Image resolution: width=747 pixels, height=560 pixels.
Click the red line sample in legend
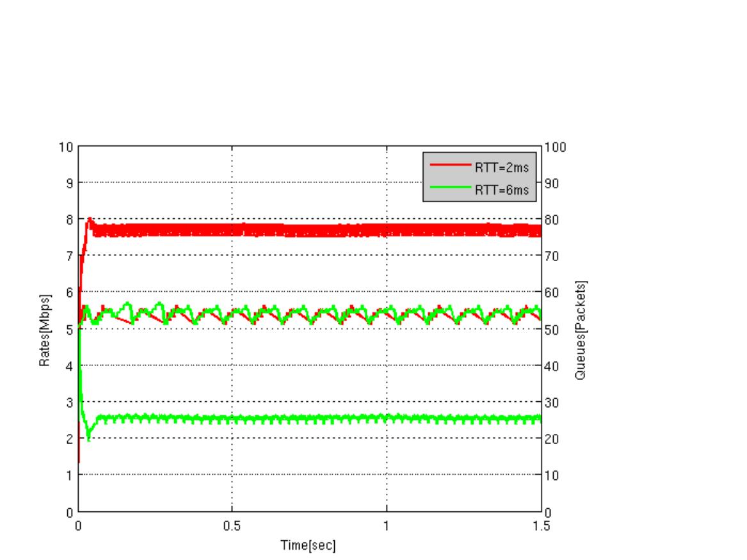(x=451, y=165)
